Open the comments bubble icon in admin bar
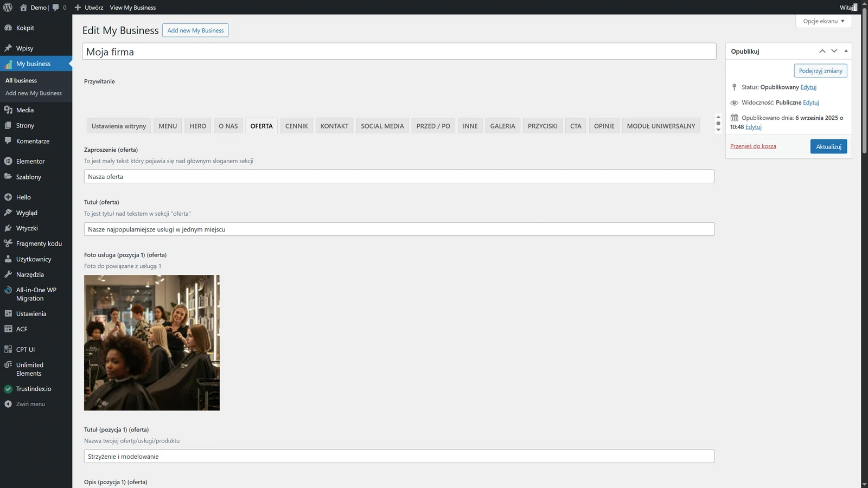 (56, 8)
